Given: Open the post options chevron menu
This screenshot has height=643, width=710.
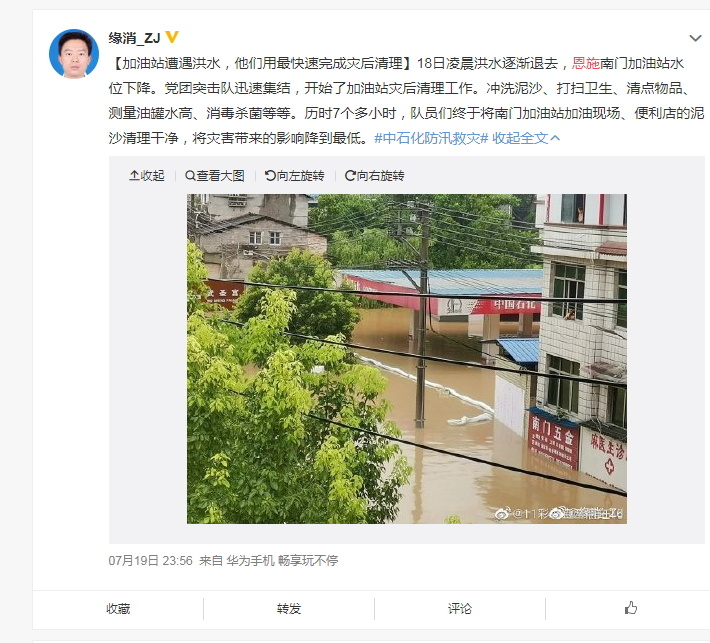Looking at the screenshot, I should pyautogui.click(x=695, y=38).
